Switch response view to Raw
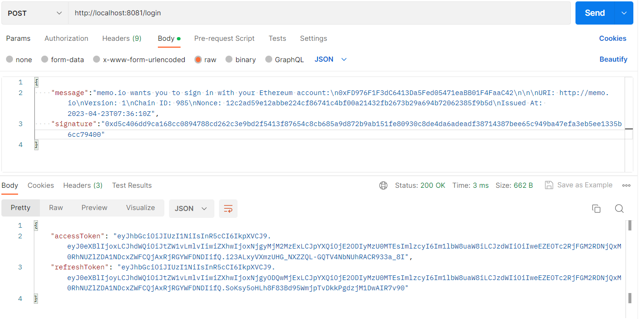644x319 pixels. [56, 208]
